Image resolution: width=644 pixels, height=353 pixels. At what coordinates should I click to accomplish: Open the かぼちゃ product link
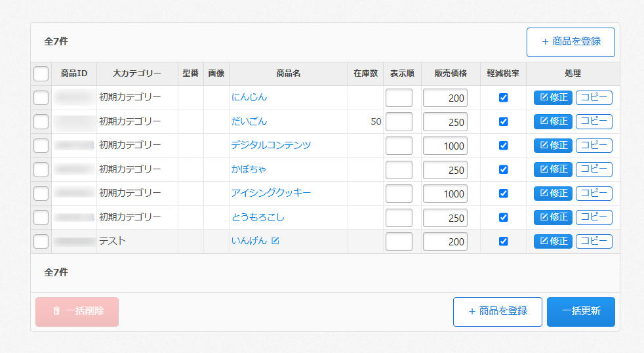tap(249, 169)
